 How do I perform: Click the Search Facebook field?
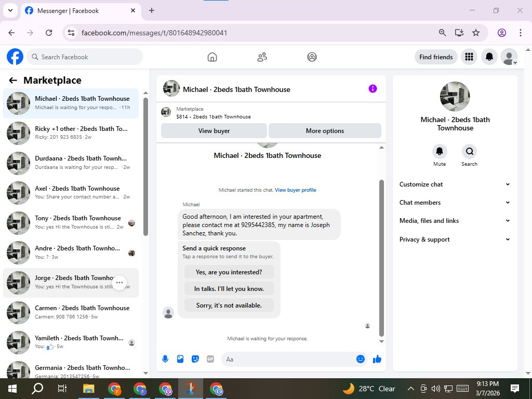coord(85,57)
